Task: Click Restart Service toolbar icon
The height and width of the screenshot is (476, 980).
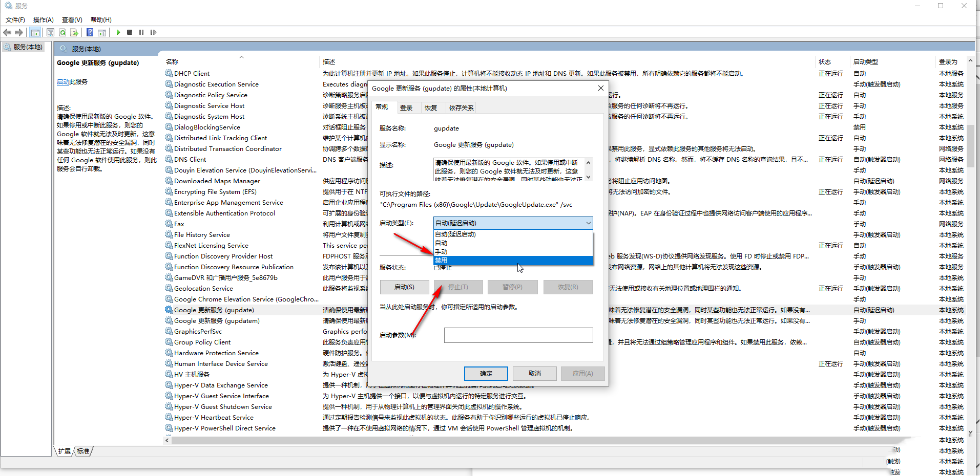Action: pos(153,32)
